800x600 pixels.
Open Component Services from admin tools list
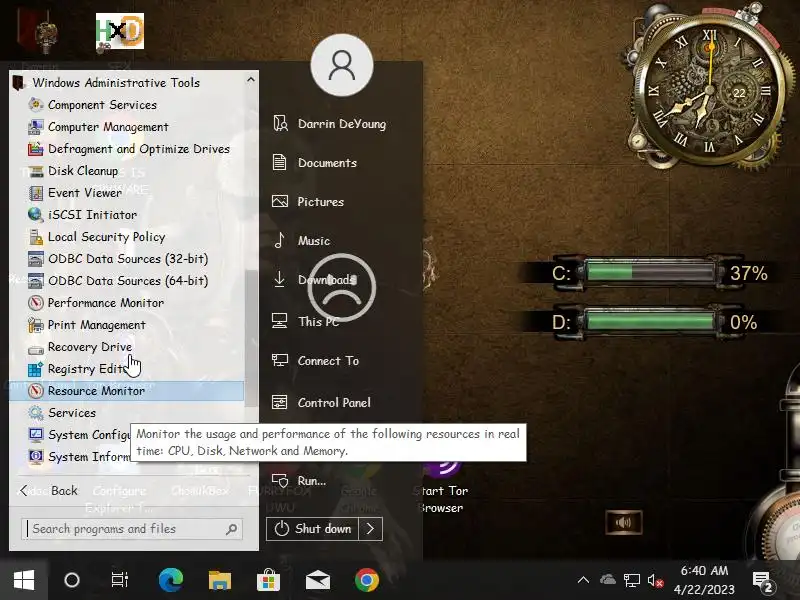tap(126, 105)
